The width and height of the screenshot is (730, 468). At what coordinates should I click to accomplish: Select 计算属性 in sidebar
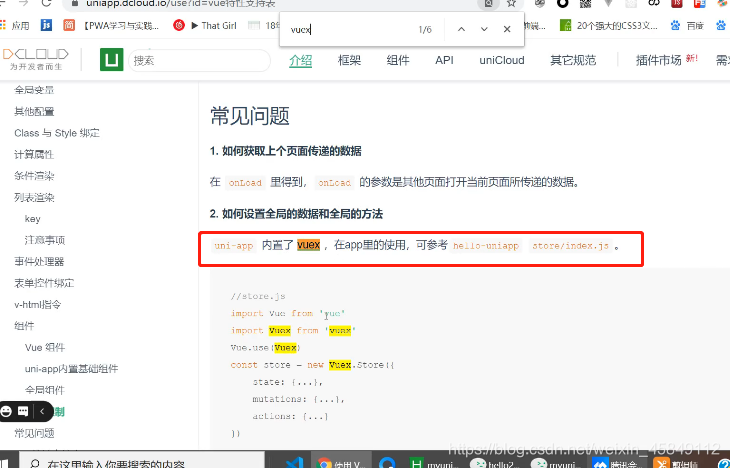(34, 155)
